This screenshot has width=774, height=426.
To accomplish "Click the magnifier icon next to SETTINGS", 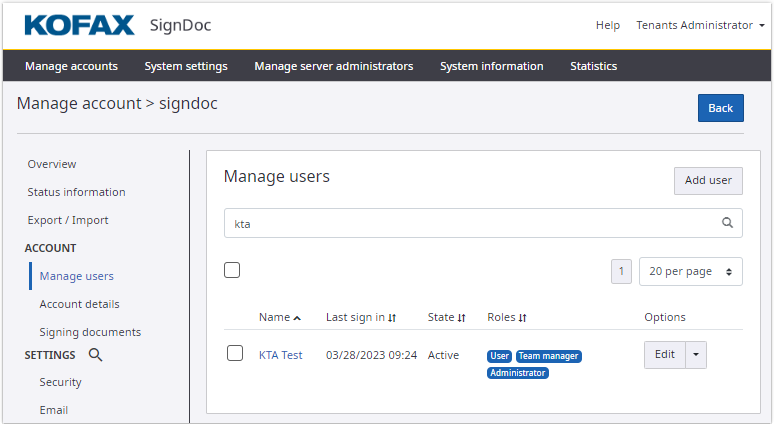I will click(x=95, y=355).
